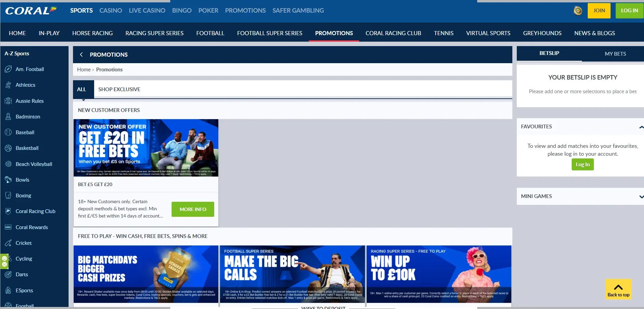Click the Coral coin icon beside JOIN
Image resolution: width=644 pixels, height=309 pixels.
578,11
